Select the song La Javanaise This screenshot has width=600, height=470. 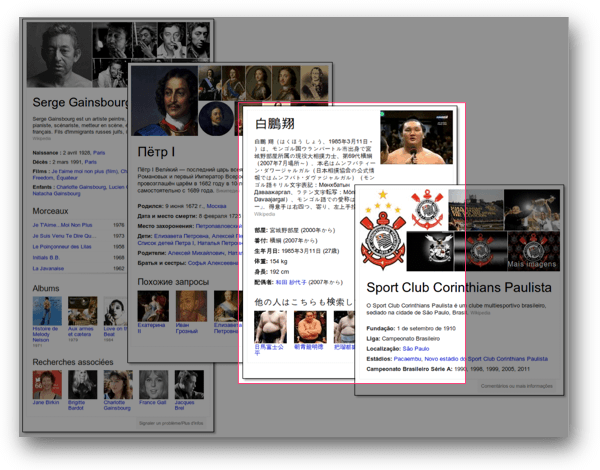(x=48, y=268)
